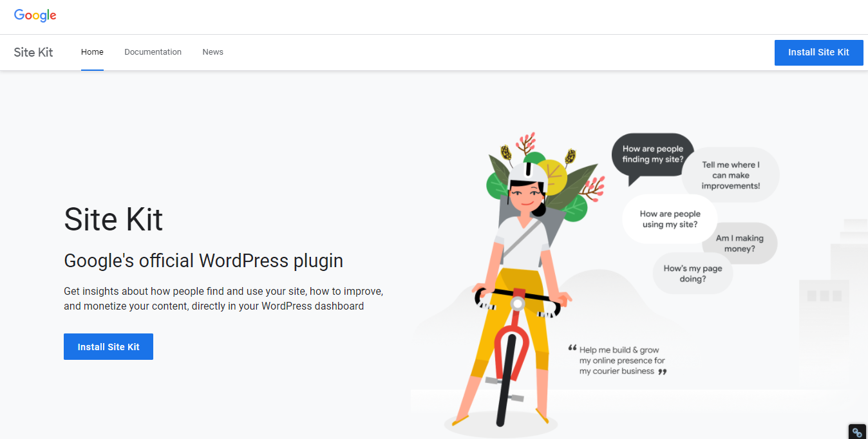868x439 pixels.
Task: Switch to the Home tab
Action: [x=92, y=52]
